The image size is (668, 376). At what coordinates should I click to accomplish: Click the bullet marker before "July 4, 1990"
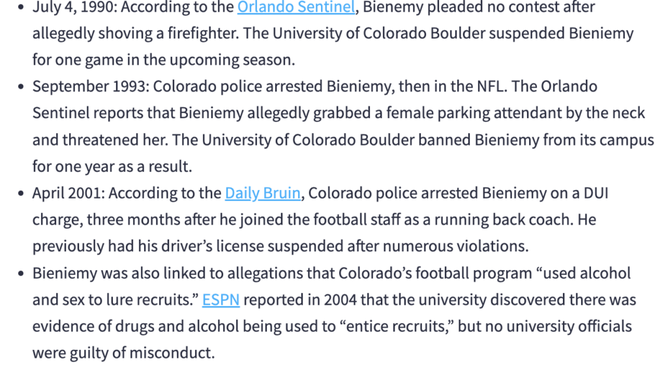(21, 7)
